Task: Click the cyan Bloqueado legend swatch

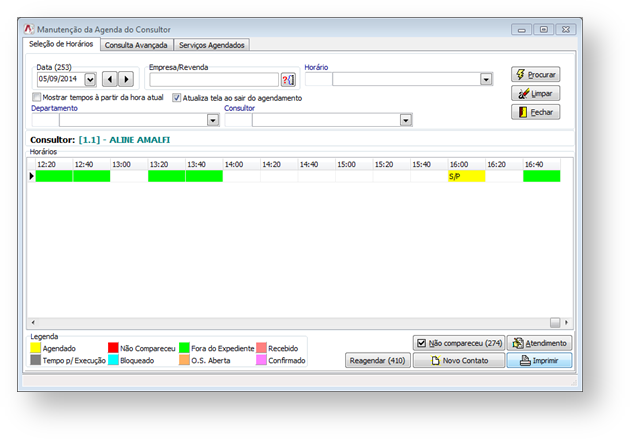Action: (x=113, y=360)
